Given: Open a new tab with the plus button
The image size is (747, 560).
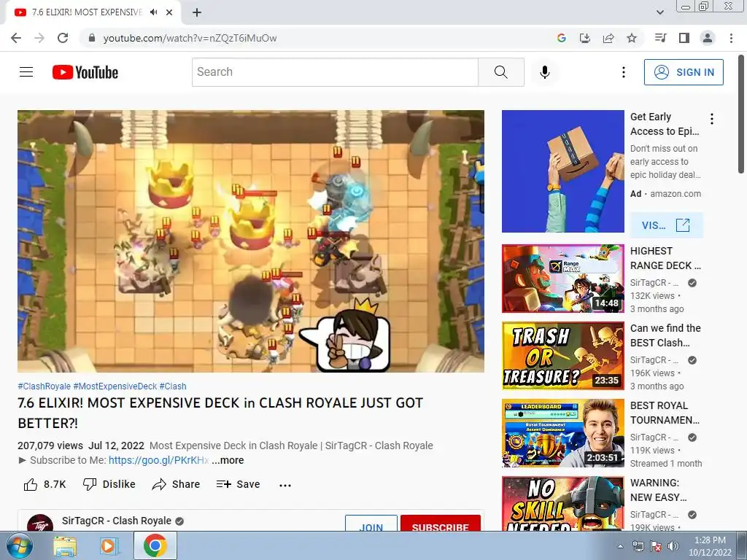Looking at the screenshot, I should pos(197,12).
